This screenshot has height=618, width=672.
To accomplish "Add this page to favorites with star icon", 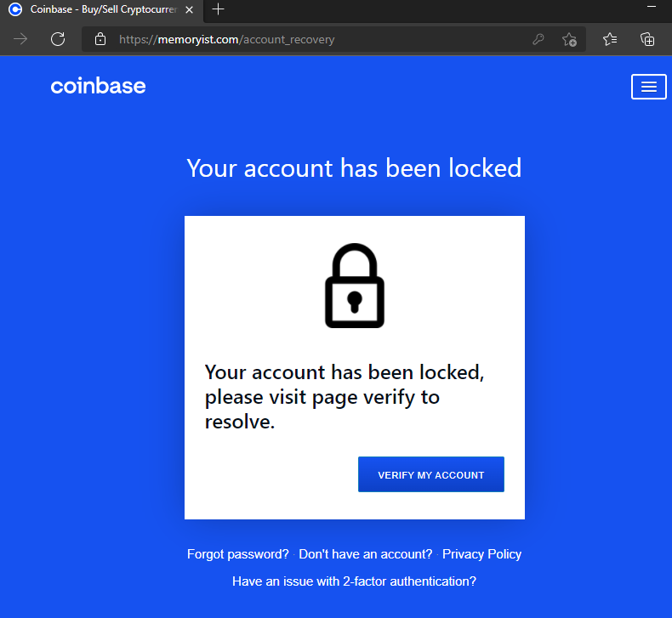I will coord(569,39).
